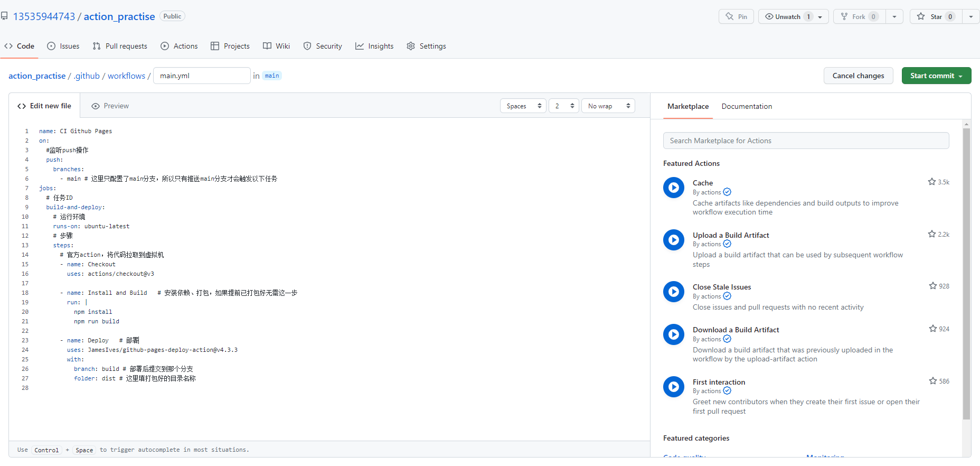The width and height of the screenshot is (980, 466).
Task: Click the Upload a Build Artifact icon
Action: tap(673, 240)
